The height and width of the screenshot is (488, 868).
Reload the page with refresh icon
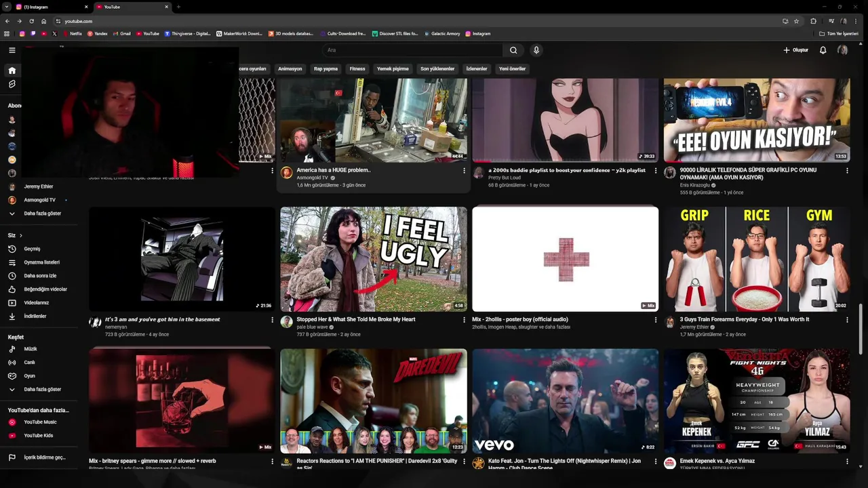31,21
